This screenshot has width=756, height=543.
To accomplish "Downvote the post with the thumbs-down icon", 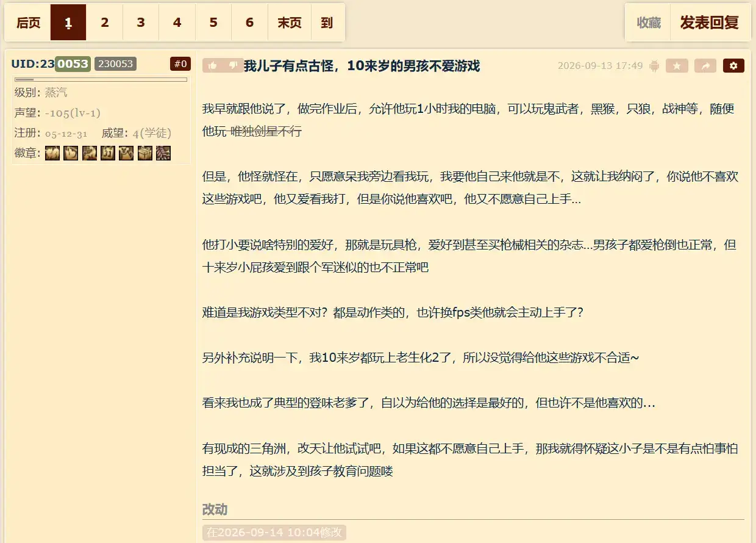I will [x=233, y=66].
